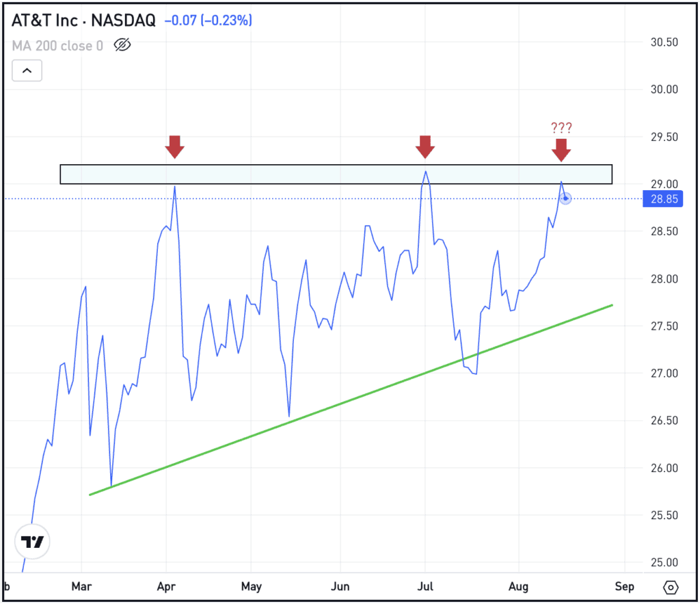The width and height of the screenshot is (700, 604).
Task: Open chart settings hexagon icon
Action: pos(671,587)
